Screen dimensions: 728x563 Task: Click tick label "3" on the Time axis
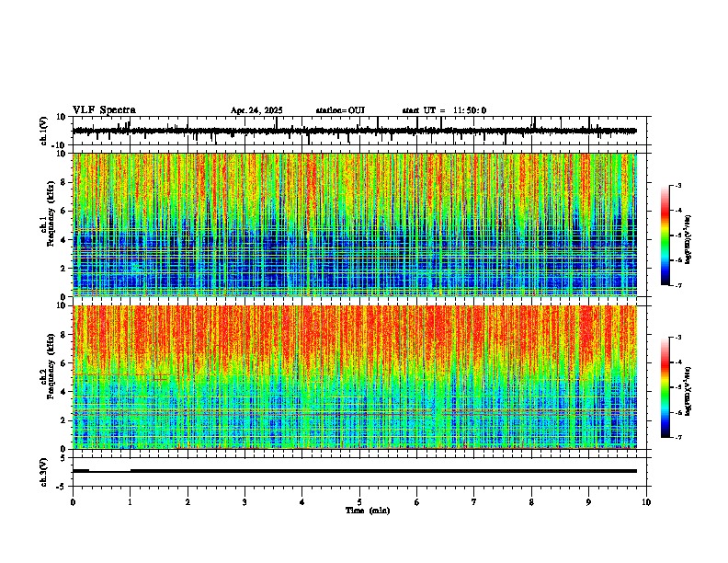(245, 502)
